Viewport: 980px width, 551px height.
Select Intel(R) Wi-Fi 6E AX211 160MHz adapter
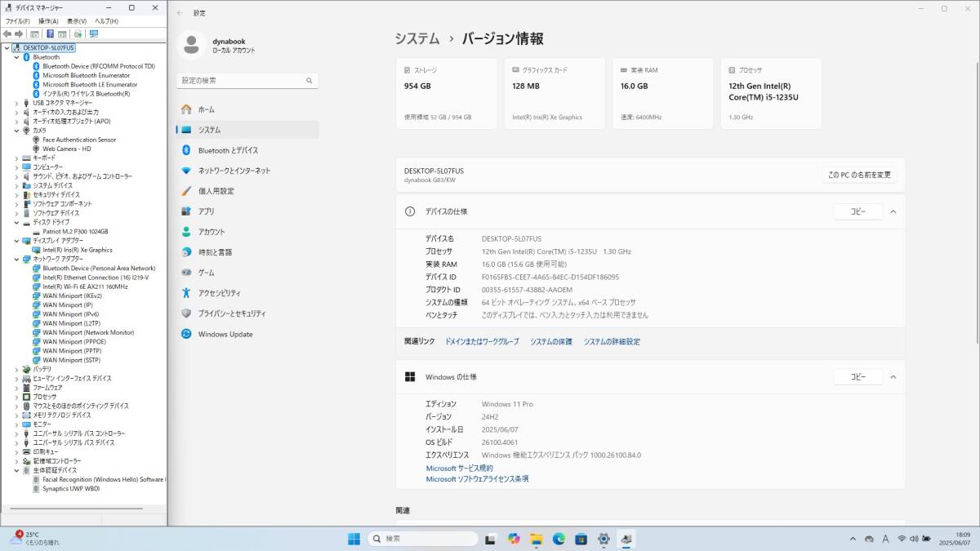[x=85, y=287]
